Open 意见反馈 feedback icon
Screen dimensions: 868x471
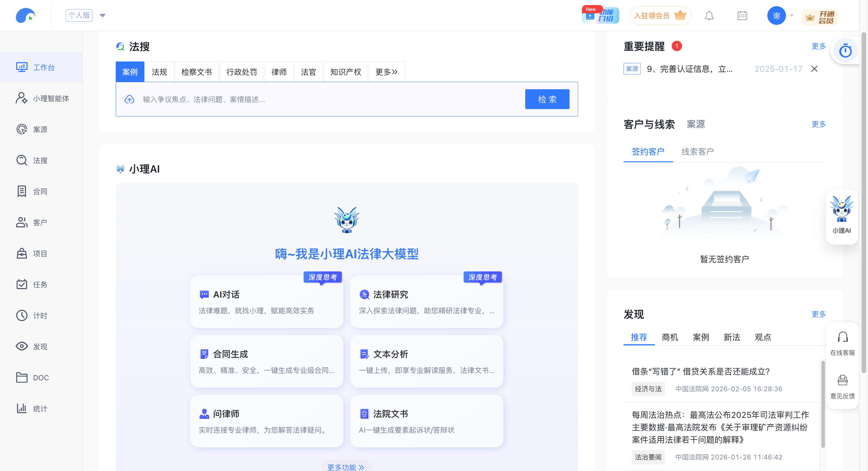842,386
